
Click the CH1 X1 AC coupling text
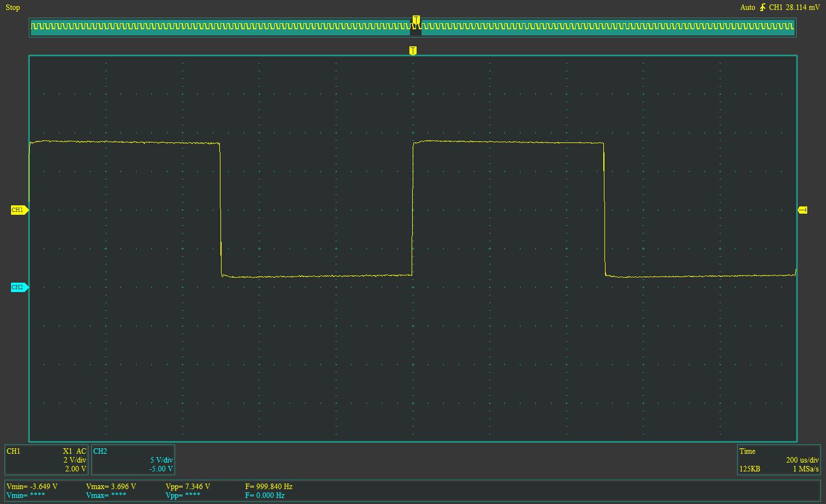tap(75, 451)
